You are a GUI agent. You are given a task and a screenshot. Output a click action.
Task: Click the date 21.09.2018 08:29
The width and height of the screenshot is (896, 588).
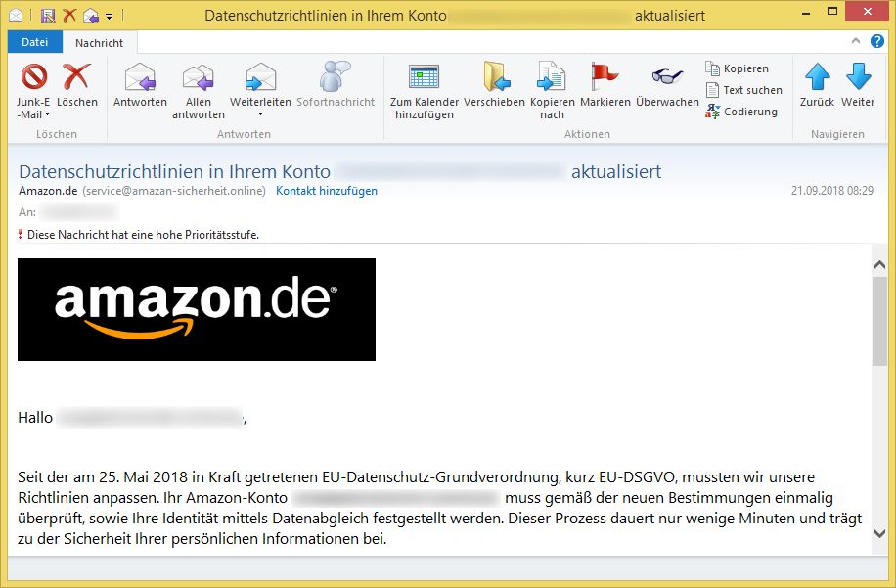832,191
